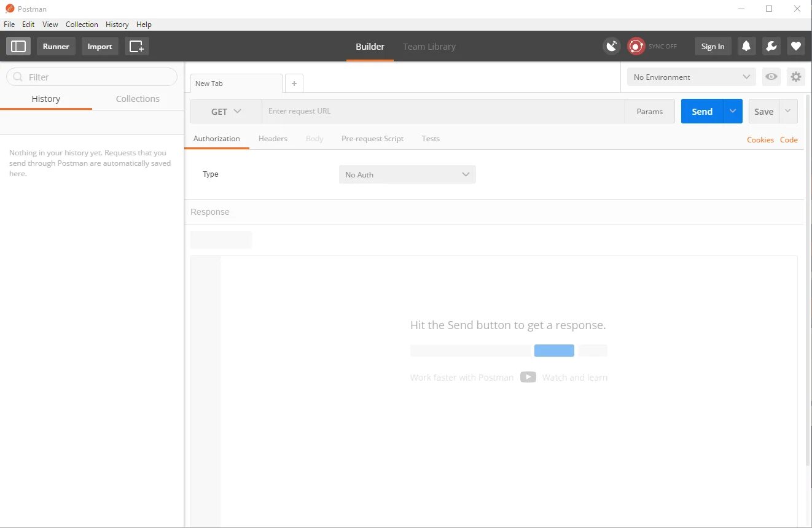Open the Collection menu
This screenshot has height=528, width=812.
point(82,25)
